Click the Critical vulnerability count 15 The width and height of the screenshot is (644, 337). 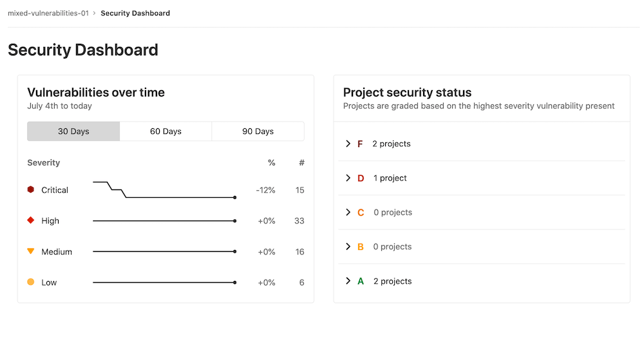click(x=300, y=190)
